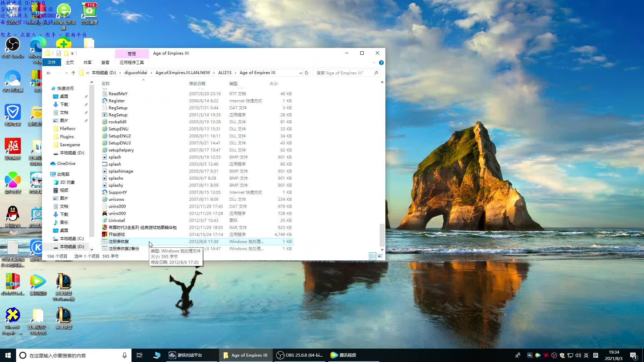This screenshot has height=362, width=644.
Task: Open 电脑管家 desktop icon
Action: click(13, 115)
